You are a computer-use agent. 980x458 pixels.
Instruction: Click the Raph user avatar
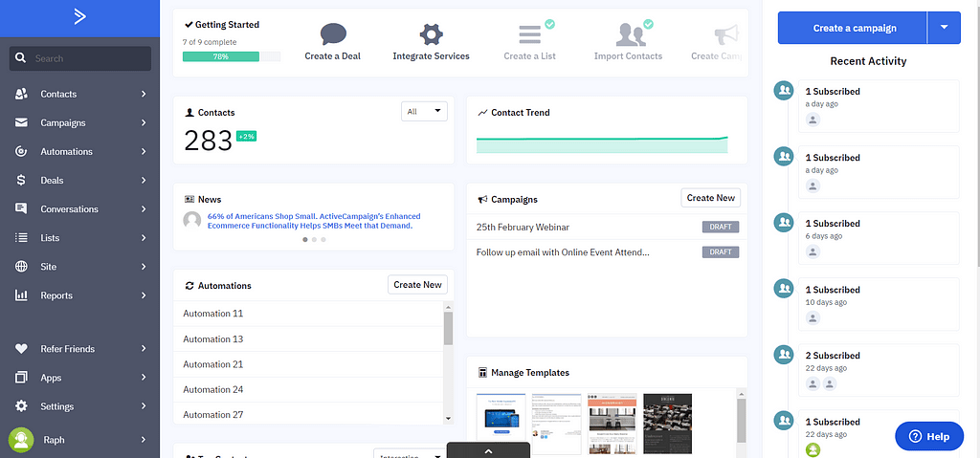pos(21,439)
